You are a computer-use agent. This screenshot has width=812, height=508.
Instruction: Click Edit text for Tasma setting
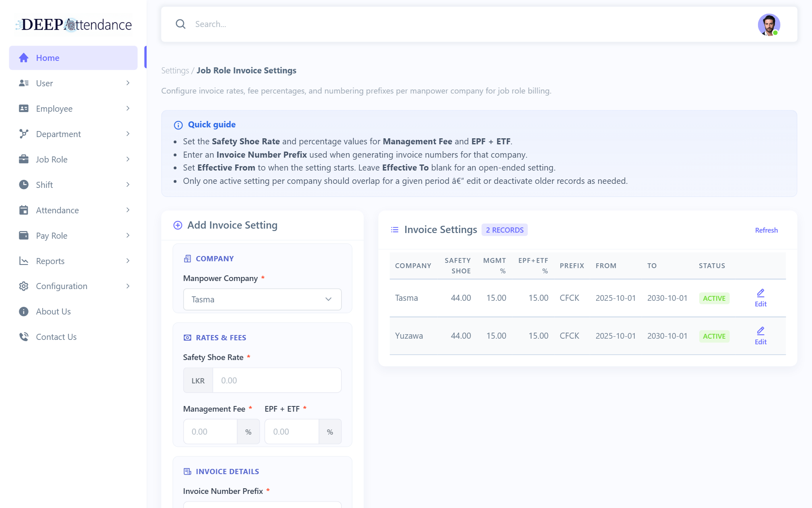[x=760, y=304]
